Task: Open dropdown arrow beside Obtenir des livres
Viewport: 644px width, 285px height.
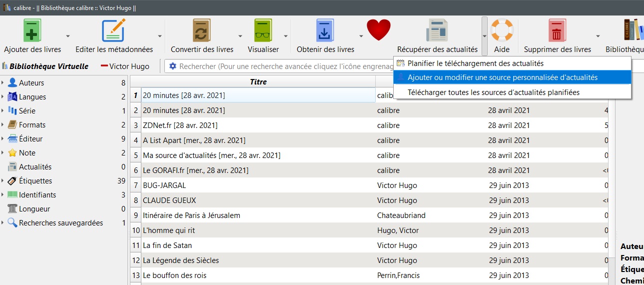Action: pyautogui.click(x=361, y=36)
